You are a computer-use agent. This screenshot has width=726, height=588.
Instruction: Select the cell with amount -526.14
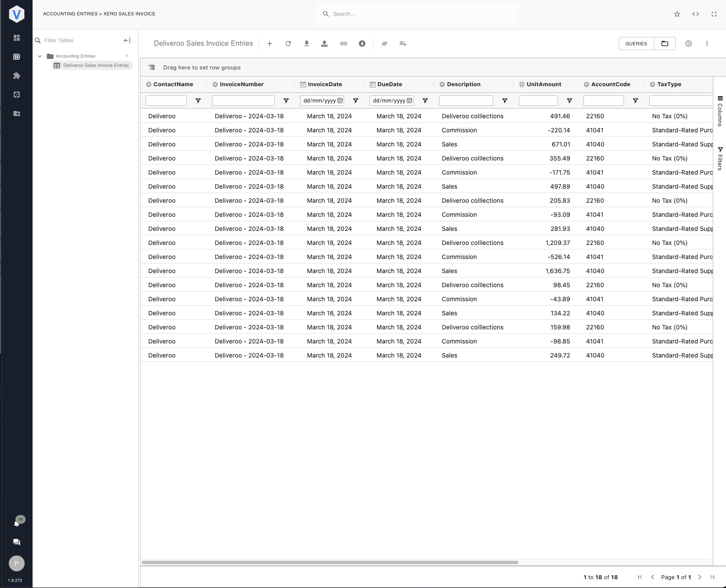(546, 257)
